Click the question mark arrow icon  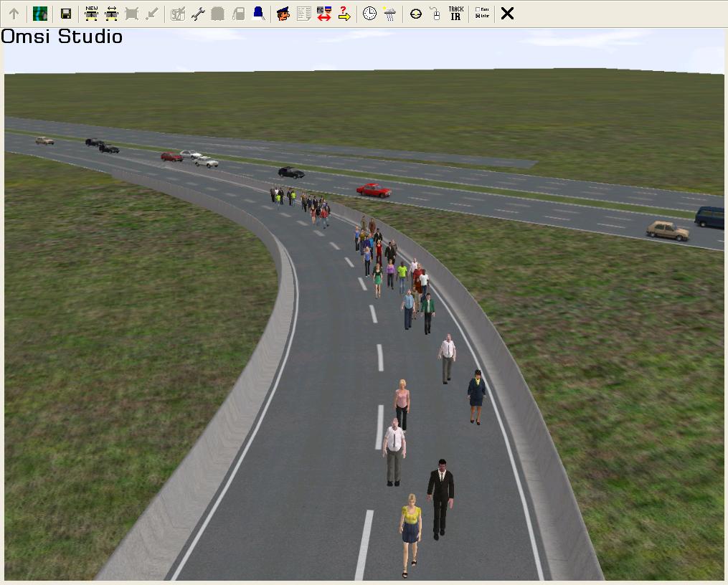344,14
